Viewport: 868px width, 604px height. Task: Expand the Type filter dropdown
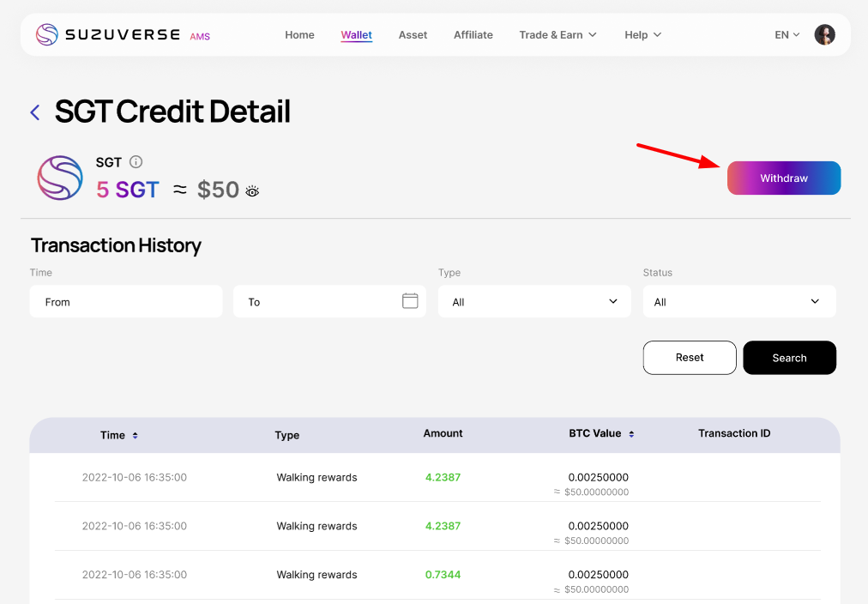point(533,302)
